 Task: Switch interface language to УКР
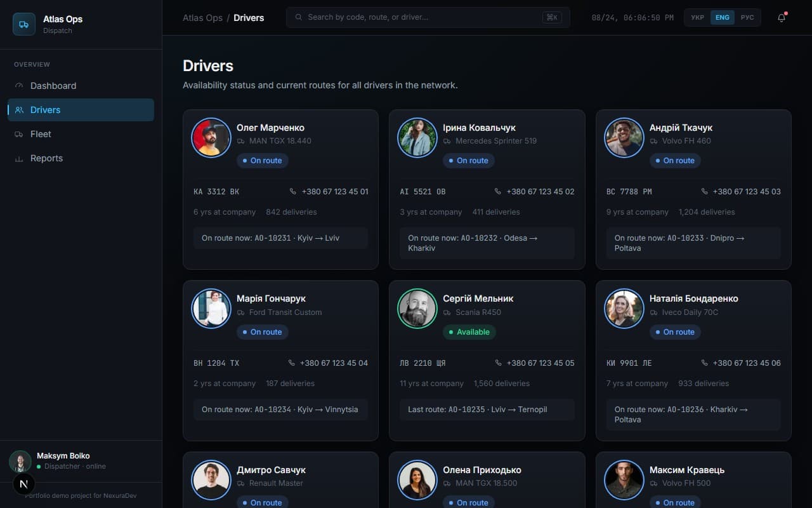coord(697,17)
